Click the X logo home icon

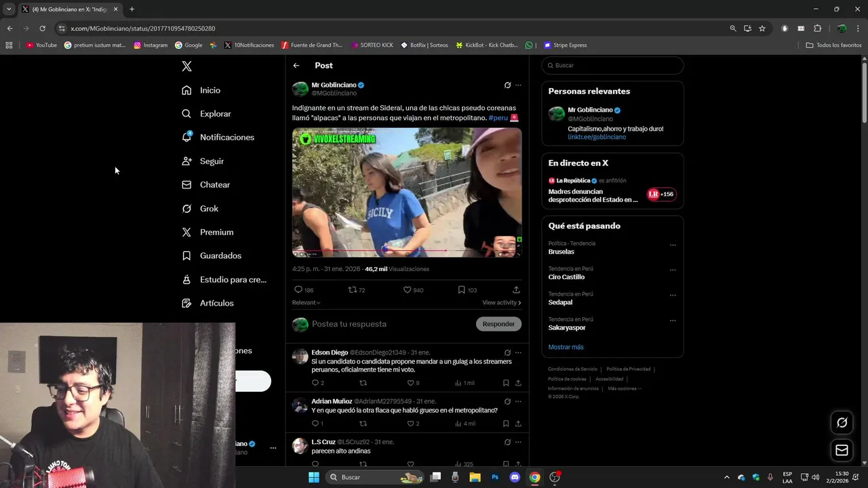coord(186,66)
